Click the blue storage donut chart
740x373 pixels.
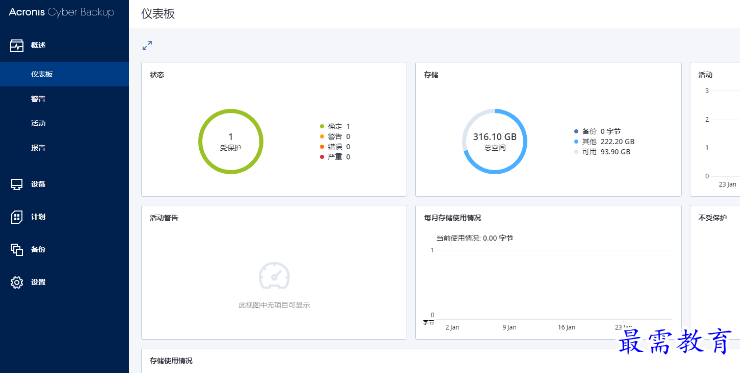click(x=495, y=142)
